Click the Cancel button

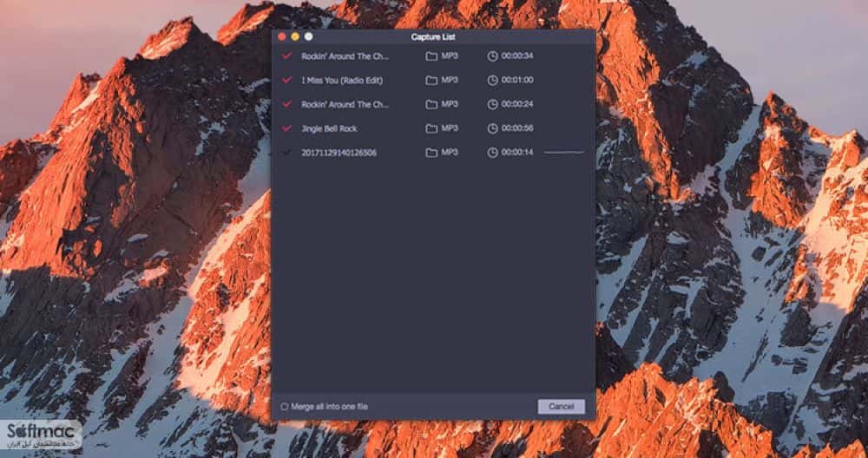[562, 407]
